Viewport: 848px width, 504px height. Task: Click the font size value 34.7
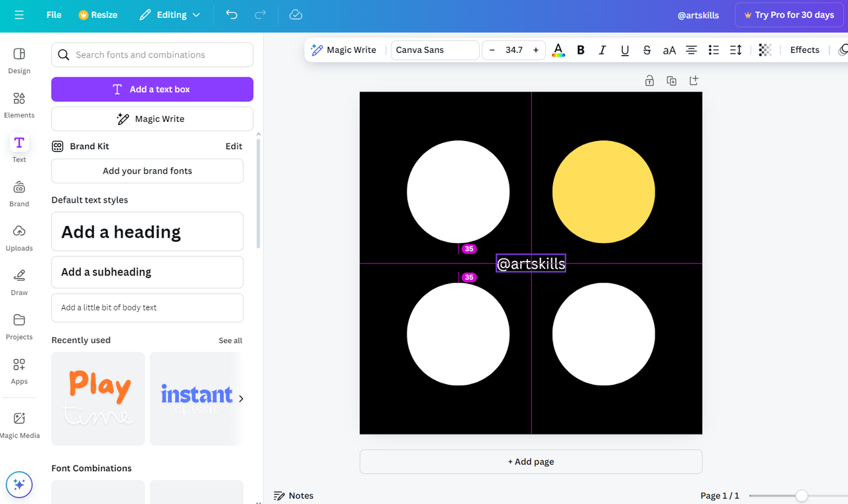(514, 50)
